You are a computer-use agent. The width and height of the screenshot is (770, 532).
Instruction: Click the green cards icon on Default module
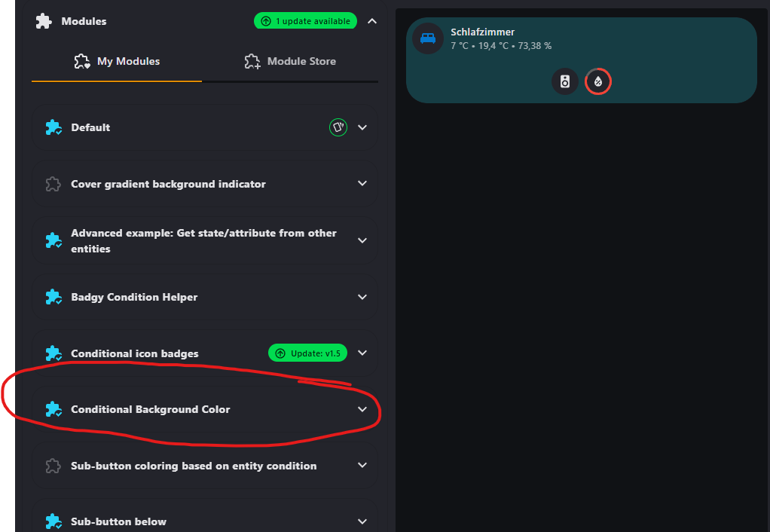pos(338,127)
